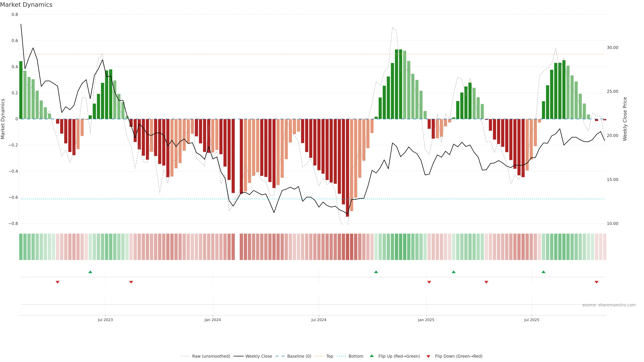The width and height of the screenshot is (644, 362).
Task: Click the first green flip-up triangle before Jul 2023
Action: (90, 272)
